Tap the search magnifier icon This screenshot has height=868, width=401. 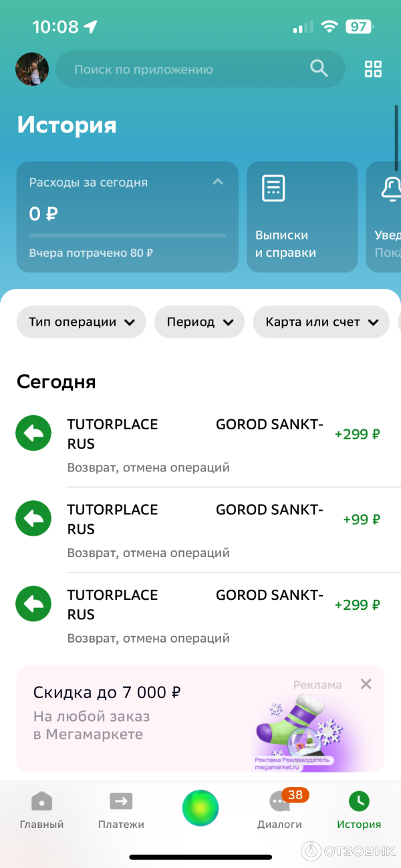click(319, 68)
